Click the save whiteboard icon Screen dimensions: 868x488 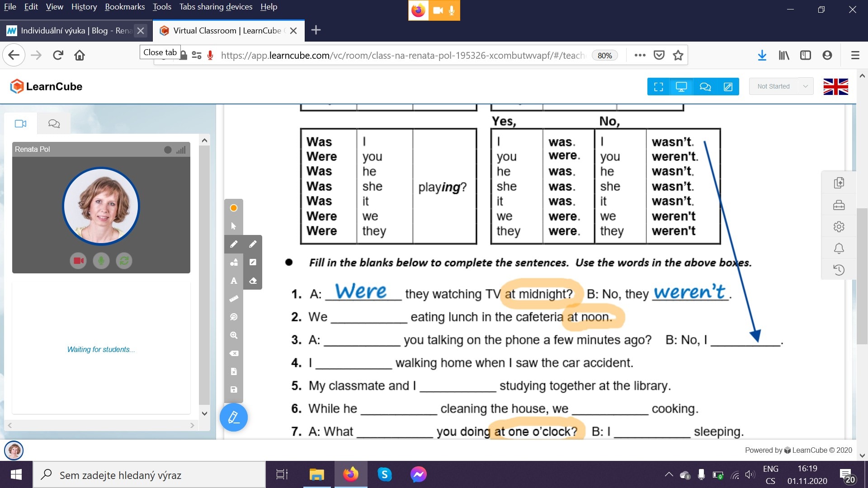click(x=234, y=389)
